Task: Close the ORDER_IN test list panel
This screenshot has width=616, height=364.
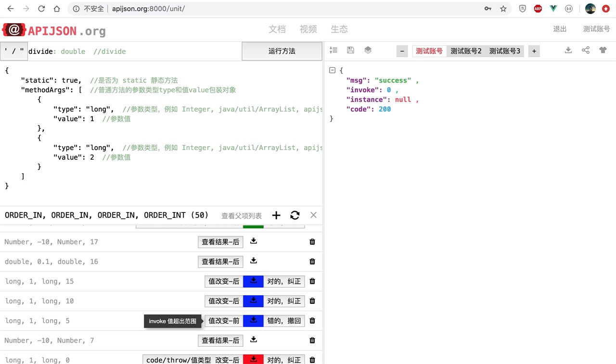Action: [313, 215]
